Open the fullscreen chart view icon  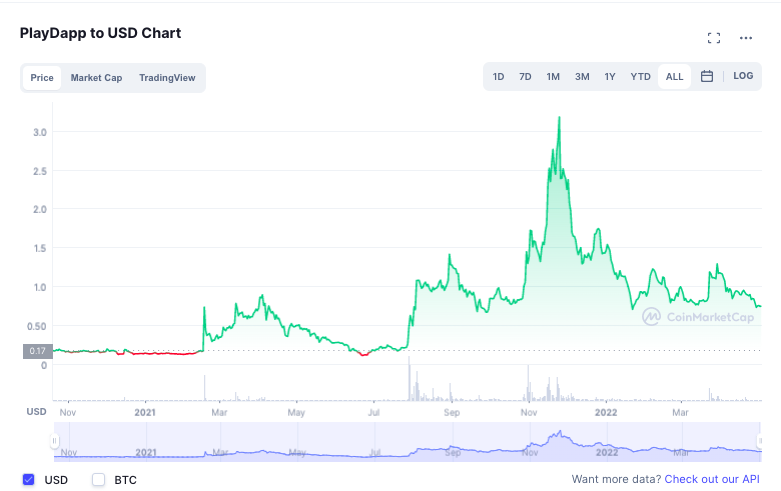714,38
